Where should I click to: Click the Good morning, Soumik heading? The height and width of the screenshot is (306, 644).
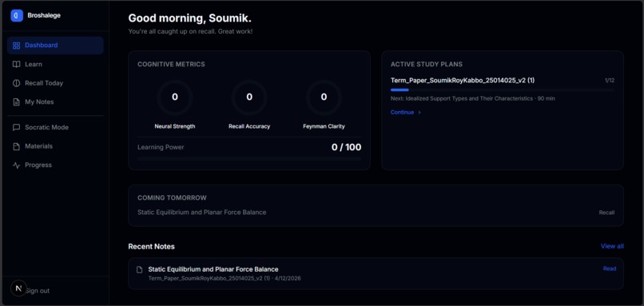pyautogui.click(x=189, y=18)
